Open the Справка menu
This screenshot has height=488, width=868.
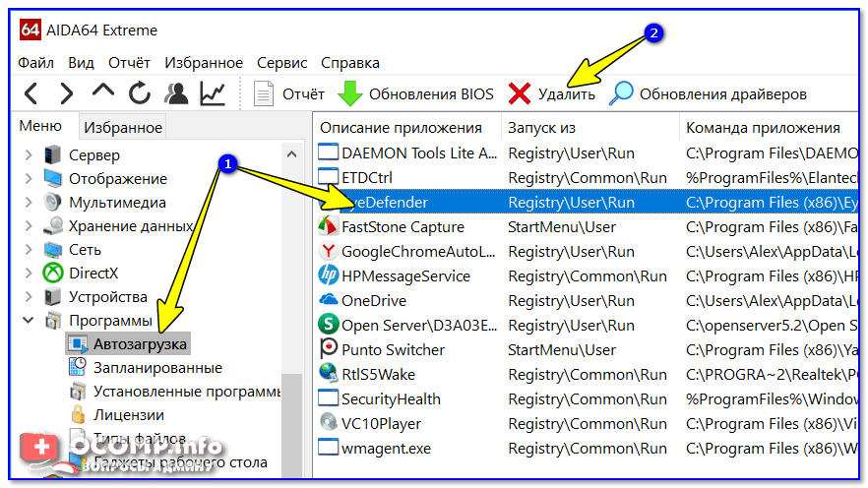350,63
